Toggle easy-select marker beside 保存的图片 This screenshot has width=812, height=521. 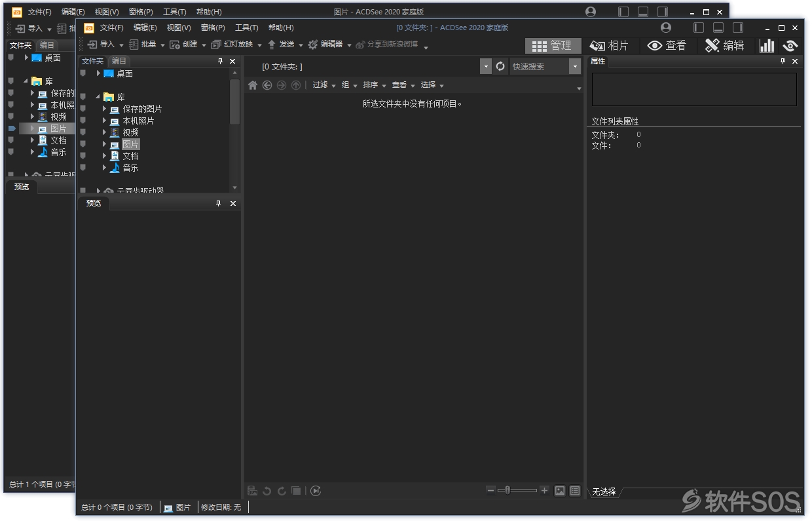pyautogui.click(x=83, y=109)
